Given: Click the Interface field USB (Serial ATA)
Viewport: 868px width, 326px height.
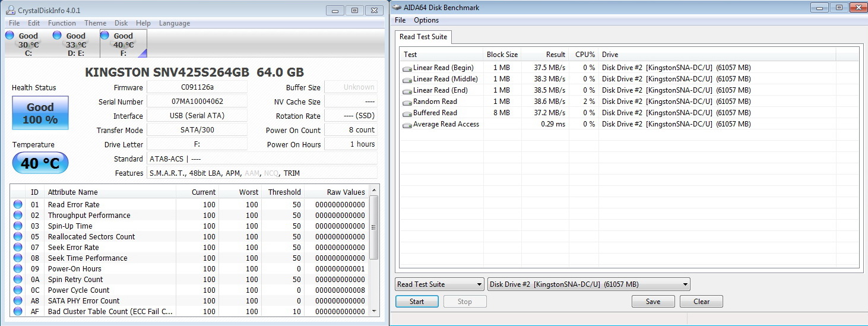Looking at the screenshot, I should (197, 116).
